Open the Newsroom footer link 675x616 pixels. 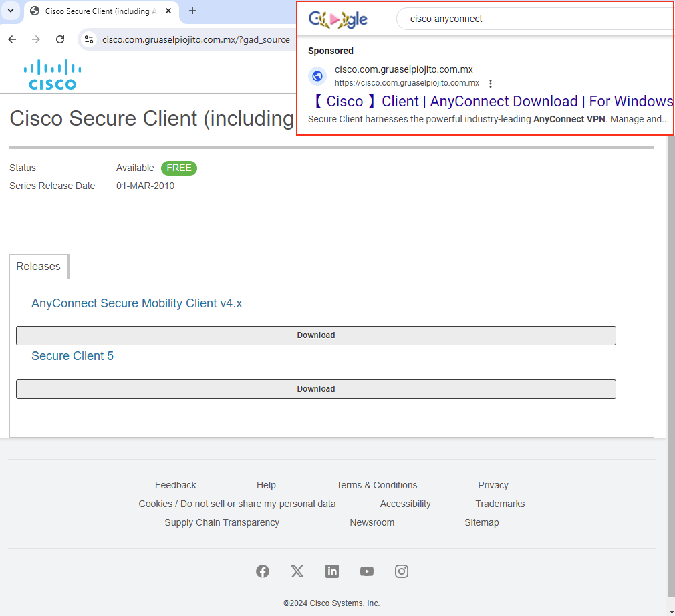(372, 522)
